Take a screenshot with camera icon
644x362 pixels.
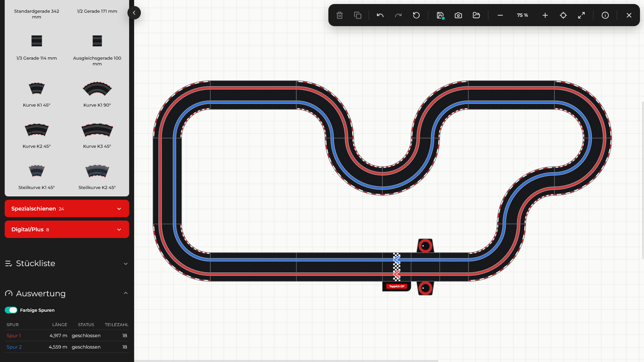(458, 15)
